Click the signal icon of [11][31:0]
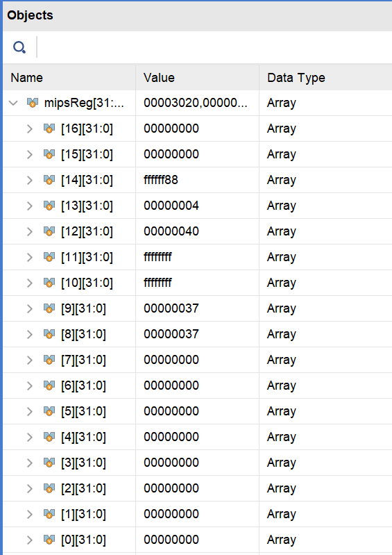Image resolution: width=392 pixels, height=555 pixels. [49, 257]
